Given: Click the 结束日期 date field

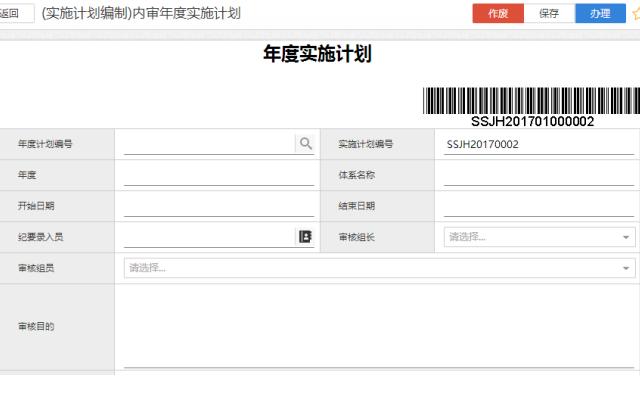Looking at the screenshot, I should (538, 206).
